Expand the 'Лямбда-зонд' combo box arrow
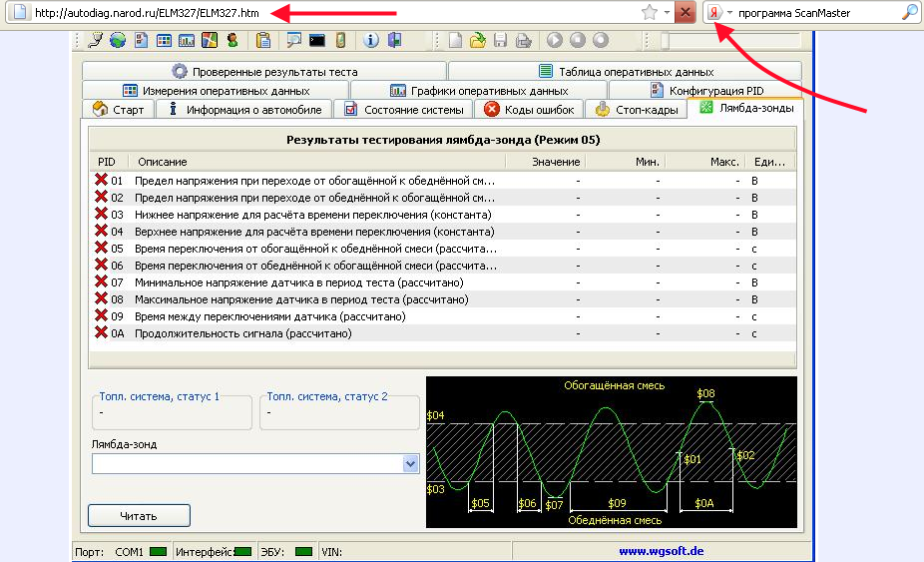The height and width of the screenshot is (562, 924). (411, 464)
